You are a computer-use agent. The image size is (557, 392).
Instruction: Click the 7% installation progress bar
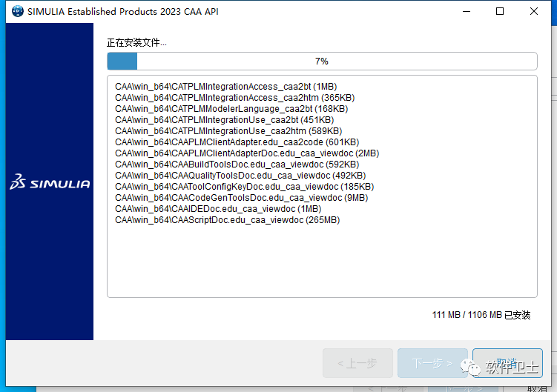(x=322, y=61)
